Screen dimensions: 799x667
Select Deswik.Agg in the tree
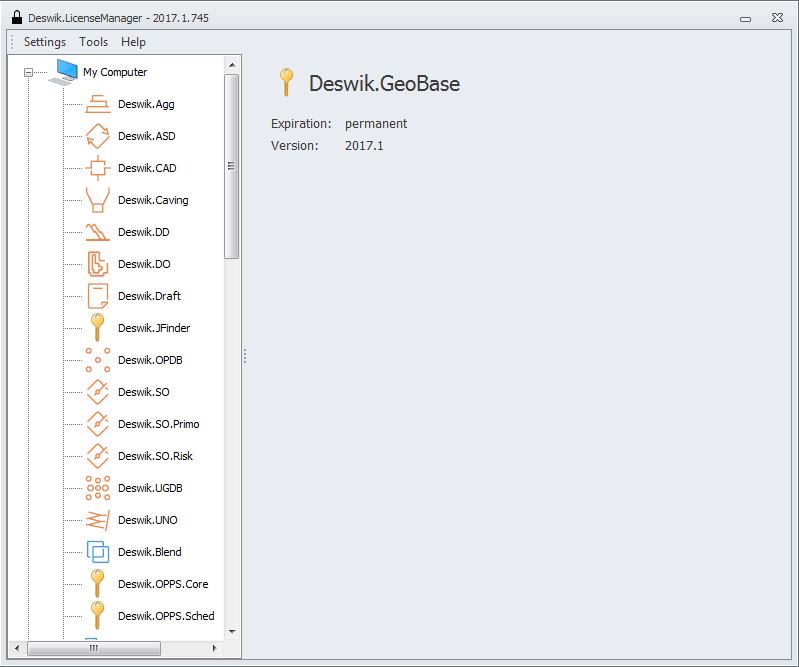pos(146,104)
